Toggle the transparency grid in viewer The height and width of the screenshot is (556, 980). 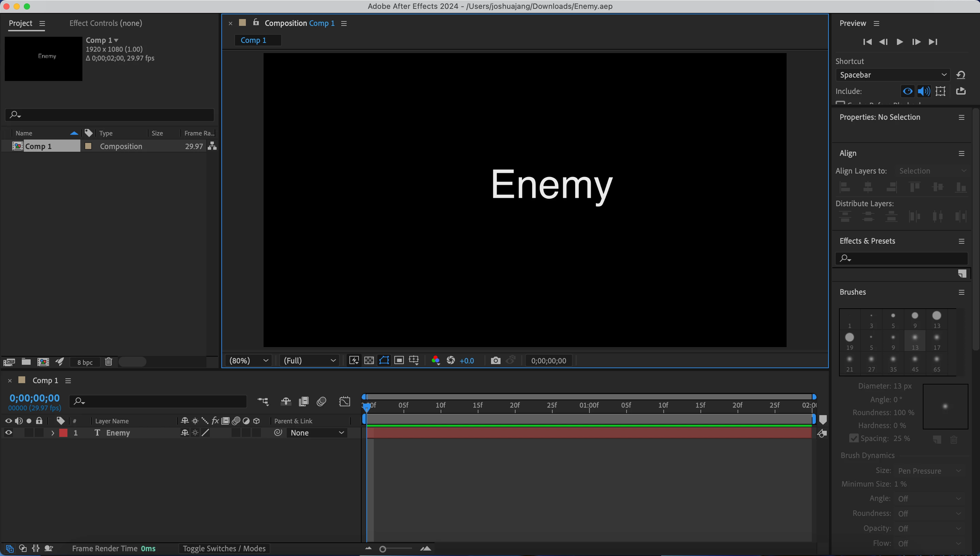pyautogui.click(x=369, y=360)
